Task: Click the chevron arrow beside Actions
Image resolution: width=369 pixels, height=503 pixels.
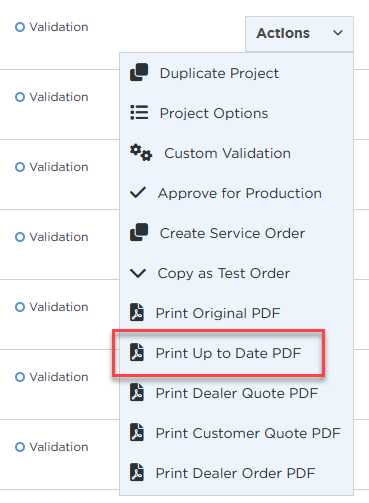Action: (338, 33)
